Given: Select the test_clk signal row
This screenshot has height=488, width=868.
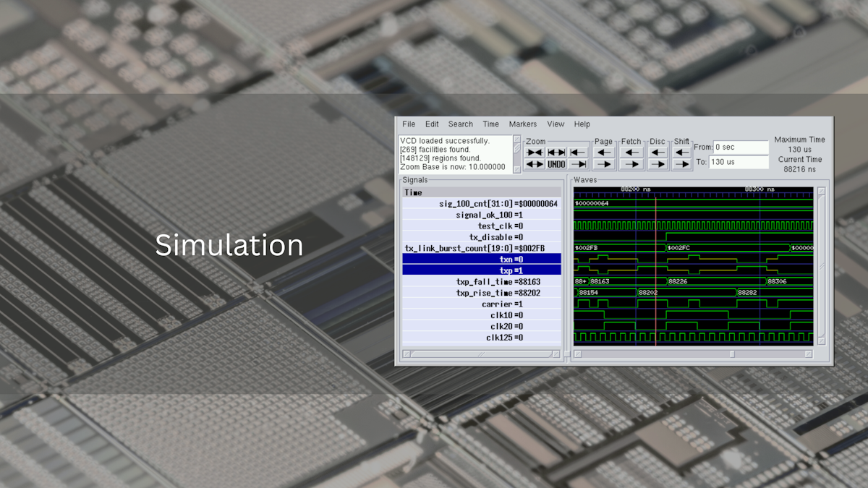Looking at the screenshot, I should click(482, 226).
